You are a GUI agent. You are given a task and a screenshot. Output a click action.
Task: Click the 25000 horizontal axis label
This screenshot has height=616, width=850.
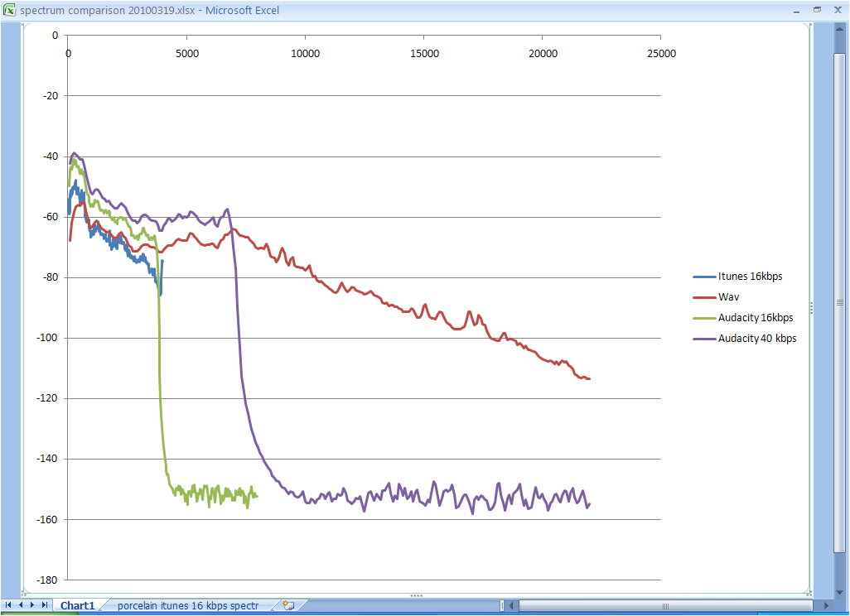pos(662,54)
